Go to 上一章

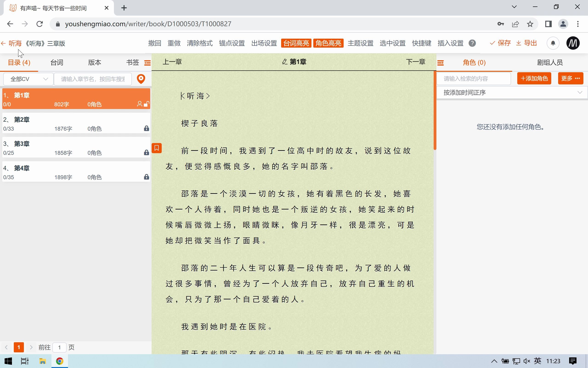[172, 62]
